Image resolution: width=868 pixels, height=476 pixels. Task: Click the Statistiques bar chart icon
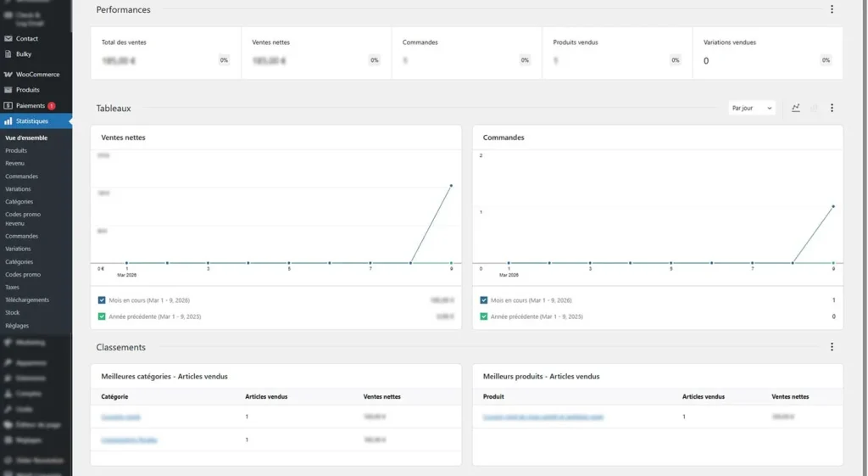coord(8,121)
